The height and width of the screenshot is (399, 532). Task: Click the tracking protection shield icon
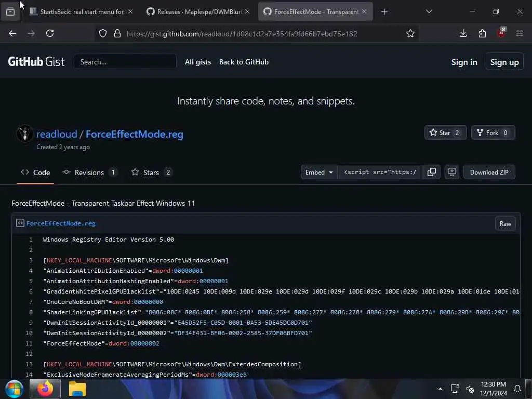[103, 33]
